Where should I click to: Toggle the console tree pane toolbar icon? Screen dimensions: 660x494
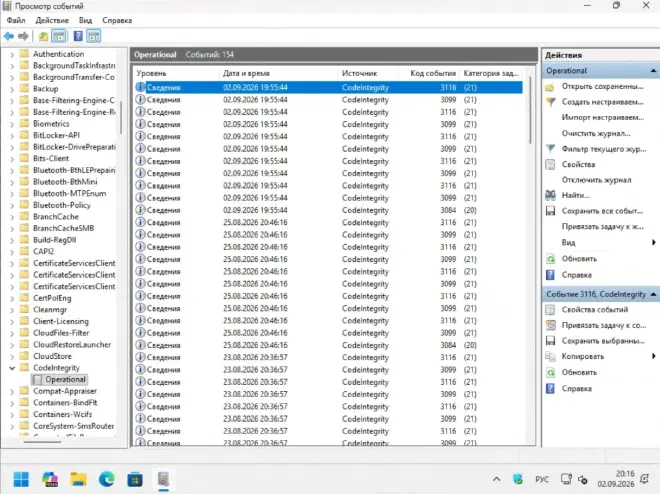click(x=59, y=36)
